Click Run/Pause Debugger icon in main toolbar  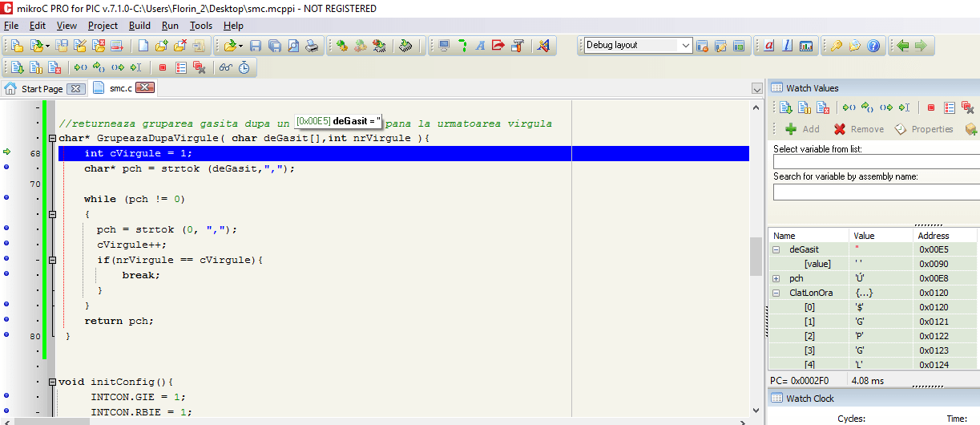click(36, 68)
